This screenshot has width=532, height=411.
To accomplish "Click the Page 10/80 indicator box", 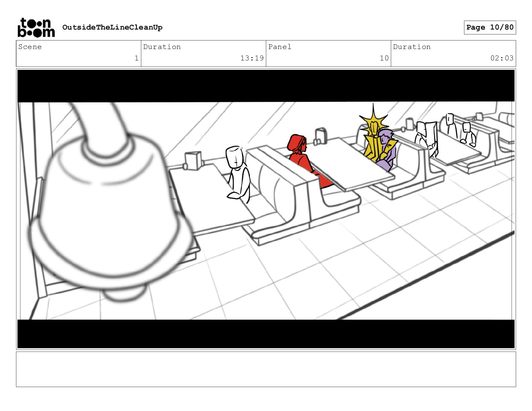I will [490, 28].
